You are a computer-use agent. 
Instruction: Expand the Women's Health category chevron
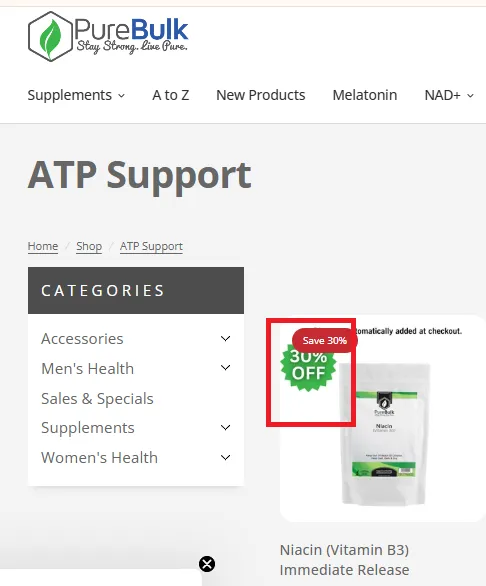coord(225,457)
